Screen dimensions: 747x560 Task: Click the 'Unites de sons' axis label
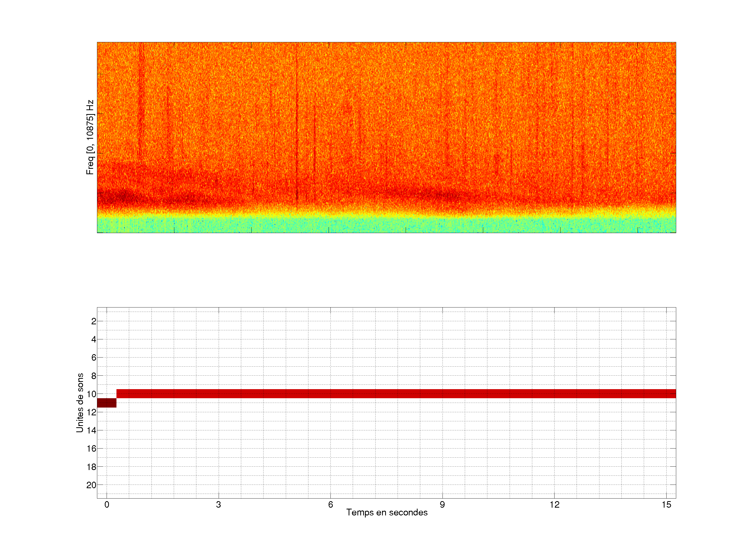[x=80, y=403]
